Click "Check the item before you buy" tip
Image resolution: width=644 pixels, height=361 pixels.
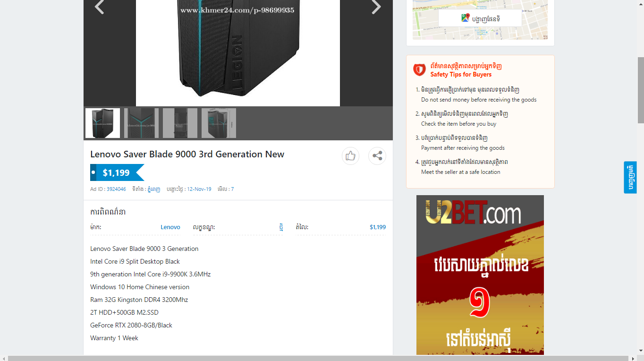coord(458,124)
